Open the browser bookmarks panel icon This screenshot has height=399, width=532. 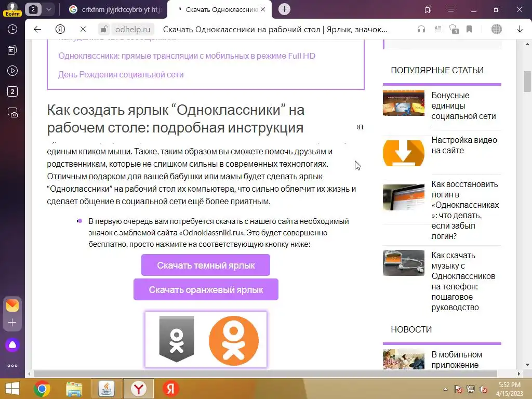tap(428, 9)
